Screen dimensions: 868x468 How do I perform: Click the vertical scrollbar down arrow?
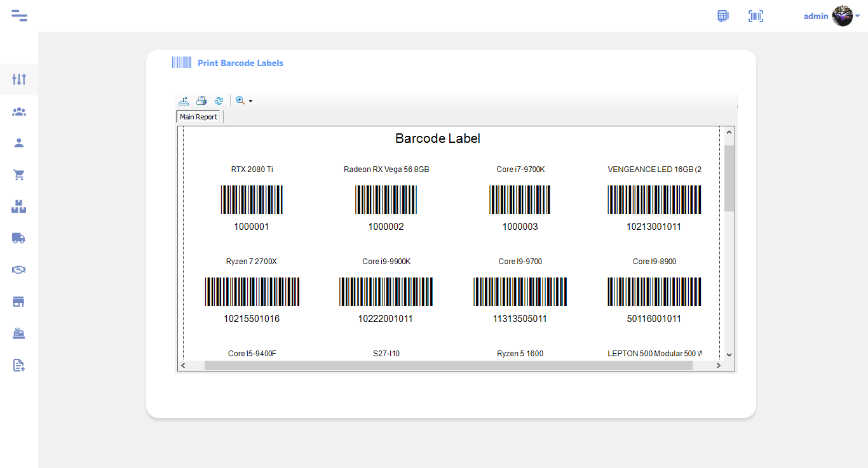729,354
